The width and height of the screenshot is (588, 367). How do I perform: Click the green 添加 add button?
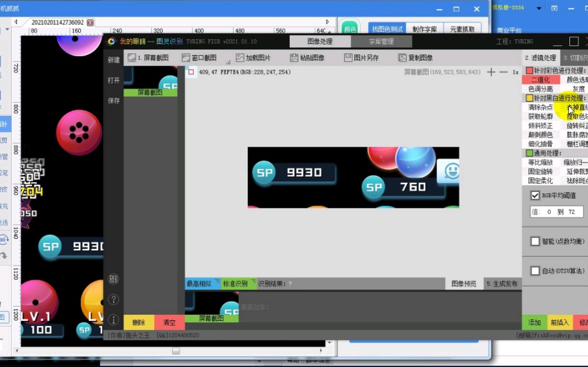pyautogui.click(x=535, y=323)
